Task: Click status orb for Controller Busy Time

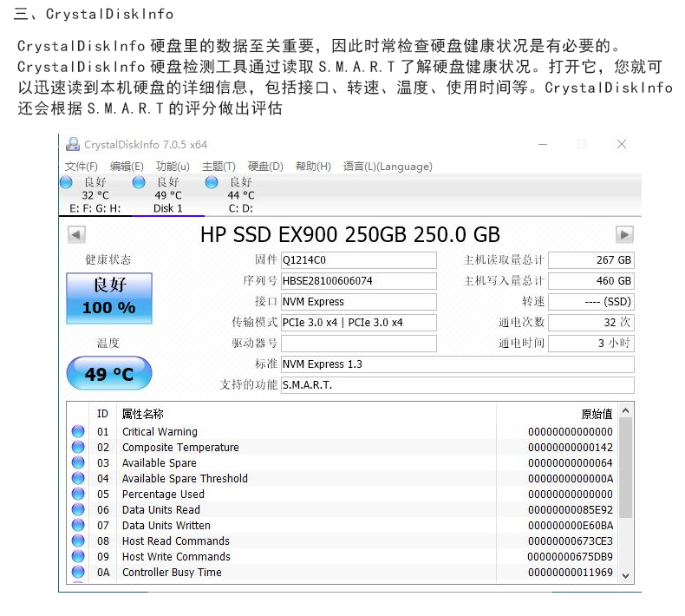Action: (78, 572)
